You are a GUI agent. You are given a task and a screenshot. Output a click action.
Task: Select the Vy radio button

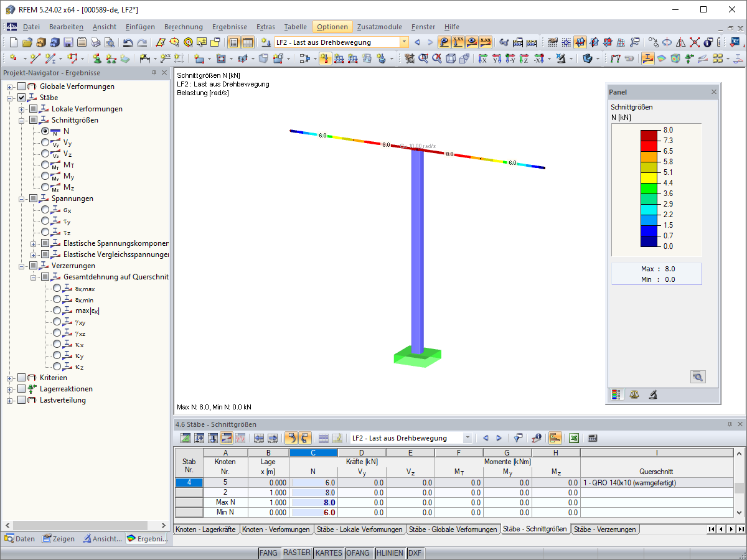[x=45, y=142]
